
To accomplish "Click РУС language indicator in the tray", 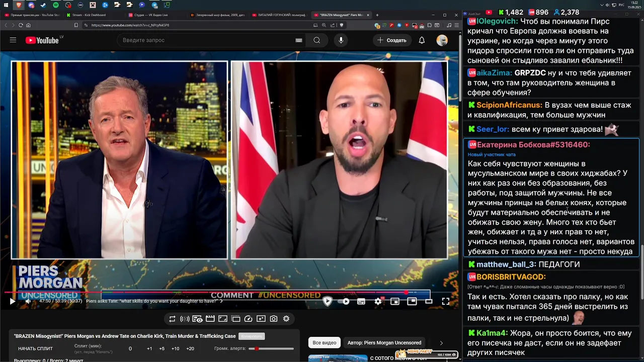I will (621, 5).
